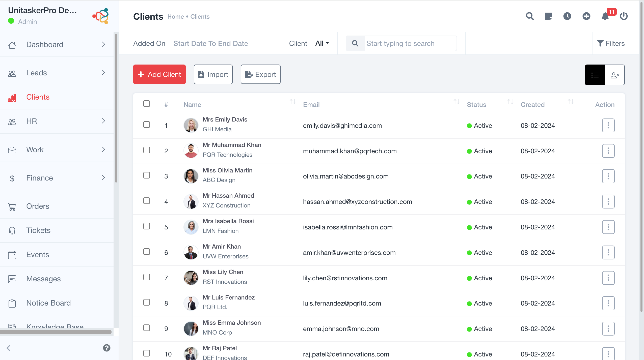Open action menu for Lily Chen
This screenshot has width=644, height=360.
click(608, 278)
